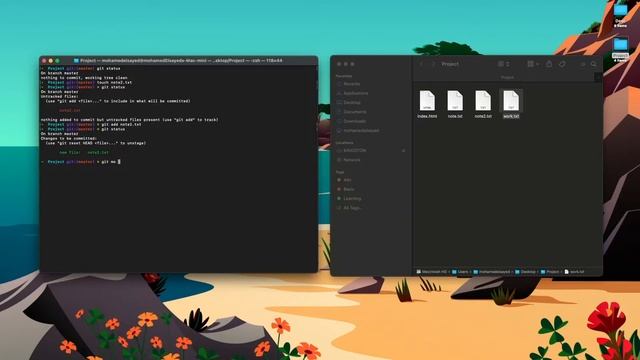Click the green 'new file: note2.txt' line
Screen dimensions: 640x360
coord(84,152)
